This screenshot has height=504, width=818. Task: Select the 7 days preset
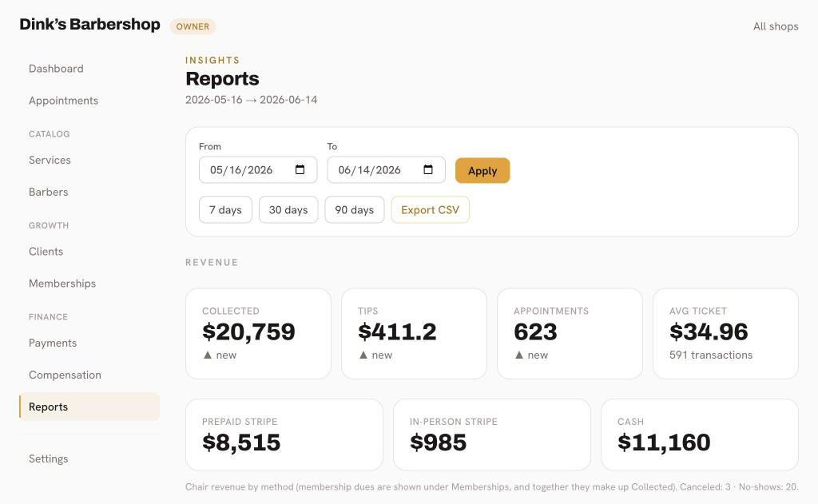pos(225,210)
